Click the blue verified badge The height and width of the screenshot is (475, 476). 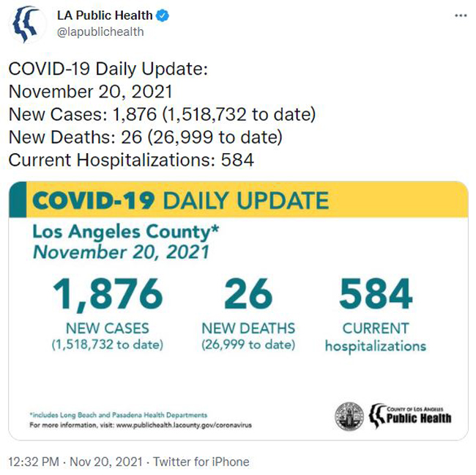tap(163, 15)
